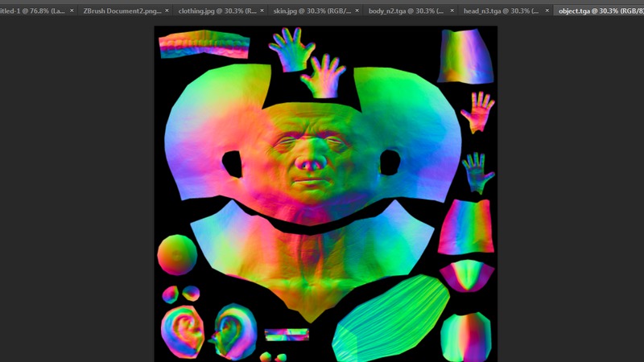644x362 pixels.
Task: Close the Untitled-1 document tab
Action: [72, 10]
